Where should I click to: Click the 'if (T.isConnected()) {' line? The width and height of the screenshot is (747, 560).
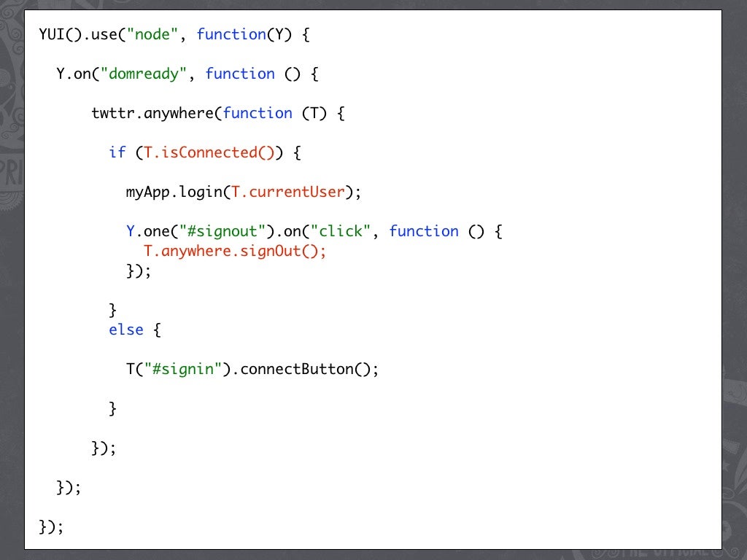(205, 153)
